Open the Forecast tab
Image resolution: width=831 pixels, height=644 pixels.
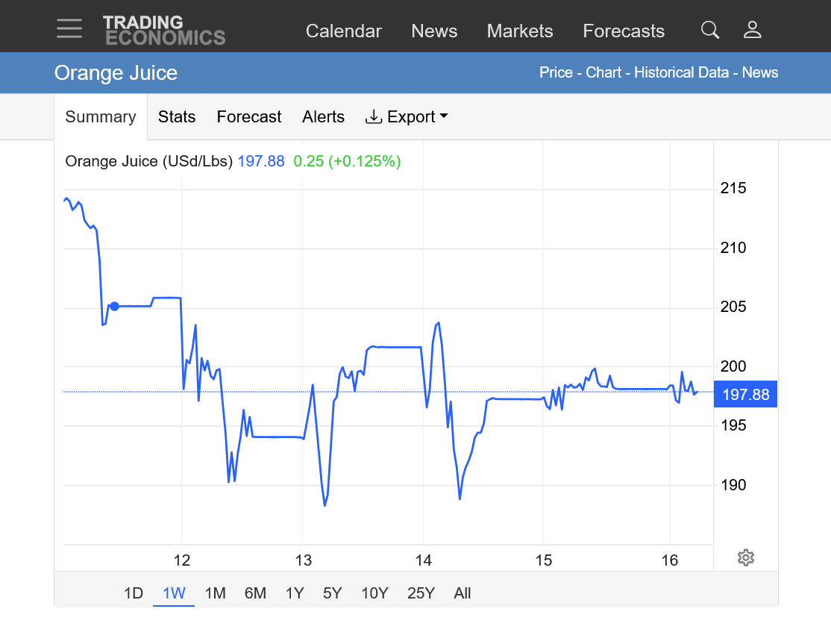coord(249,117)
